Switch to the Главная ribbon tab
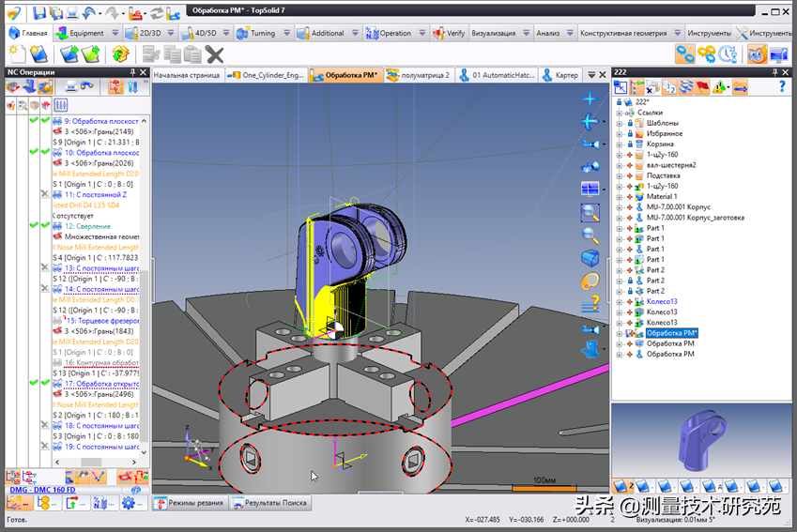This screenshot has height=532, width=797. tap(28, 33)
